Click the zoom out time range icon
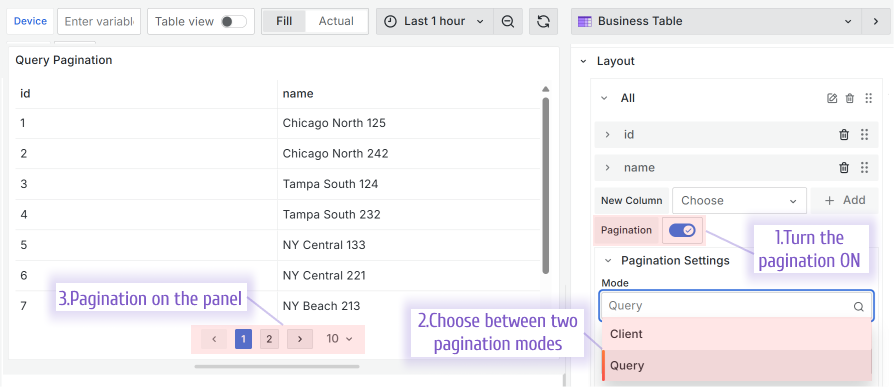The height and width of the screenshot is (387, 894). (507, 22)
